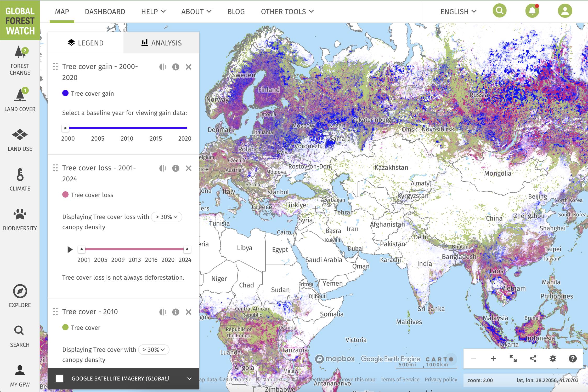Play the tree cover loss timeline
The image size is (588, 392).
70,249
